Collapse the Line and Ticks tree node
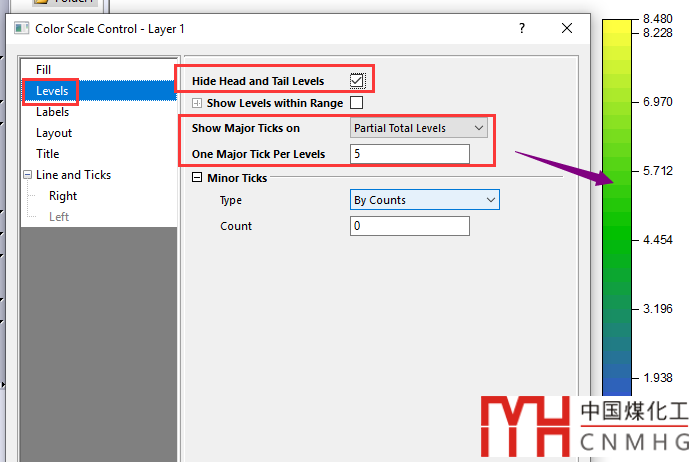The image size is (694, 462). [x=27, y=175]
